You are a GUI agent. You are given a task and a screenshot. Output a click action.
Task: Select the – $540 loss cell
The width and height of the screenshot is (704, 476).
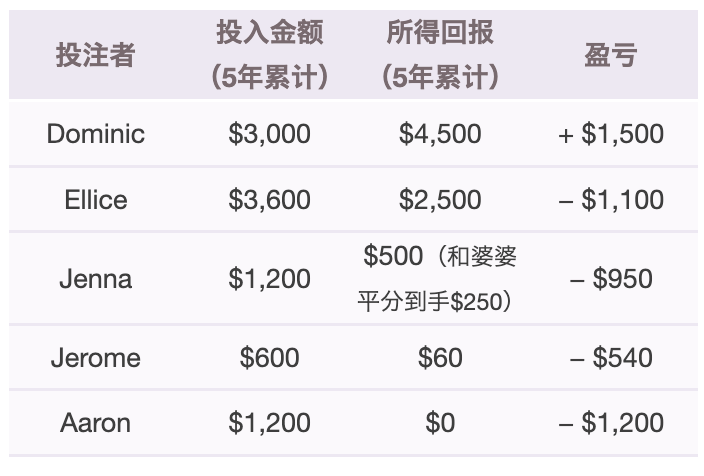pyautogui.click(x=611, y=358)
